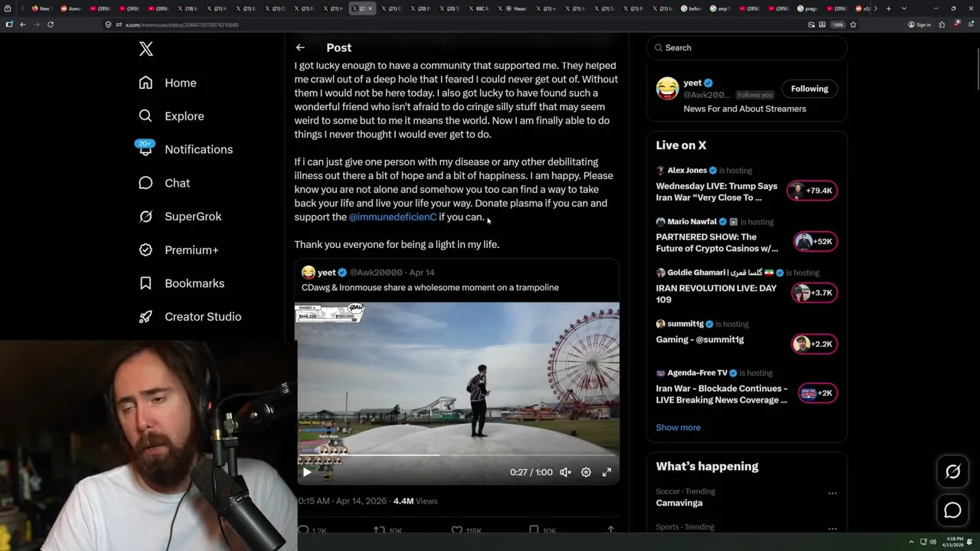Open more options for Sports trending item

pos(832,529)
